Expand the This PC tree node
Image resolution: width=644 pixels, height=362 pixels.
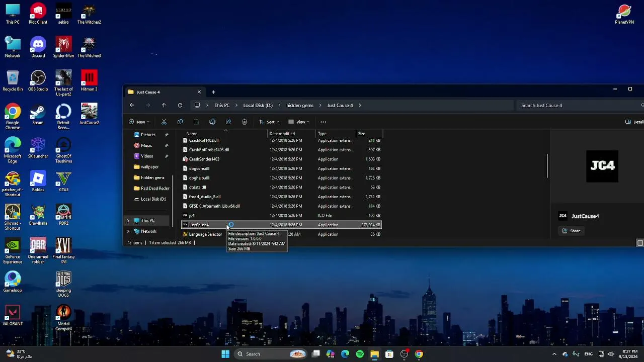[x=128, y=221]
